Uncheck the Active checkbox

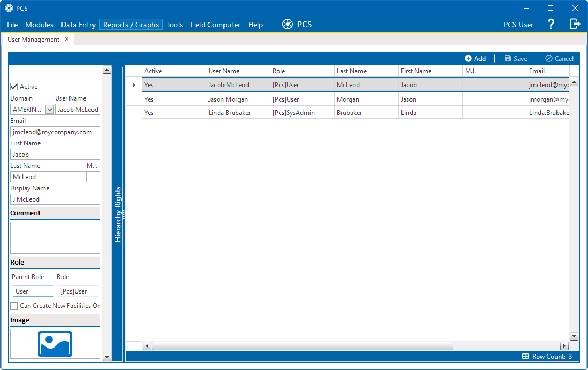click(13, 86)
